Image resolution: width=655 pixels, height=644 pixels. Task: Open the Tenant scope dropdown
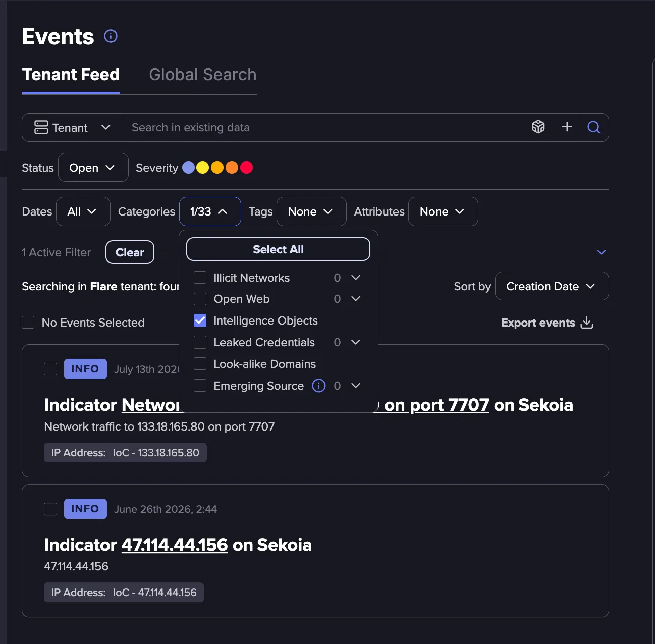point(74,128)
